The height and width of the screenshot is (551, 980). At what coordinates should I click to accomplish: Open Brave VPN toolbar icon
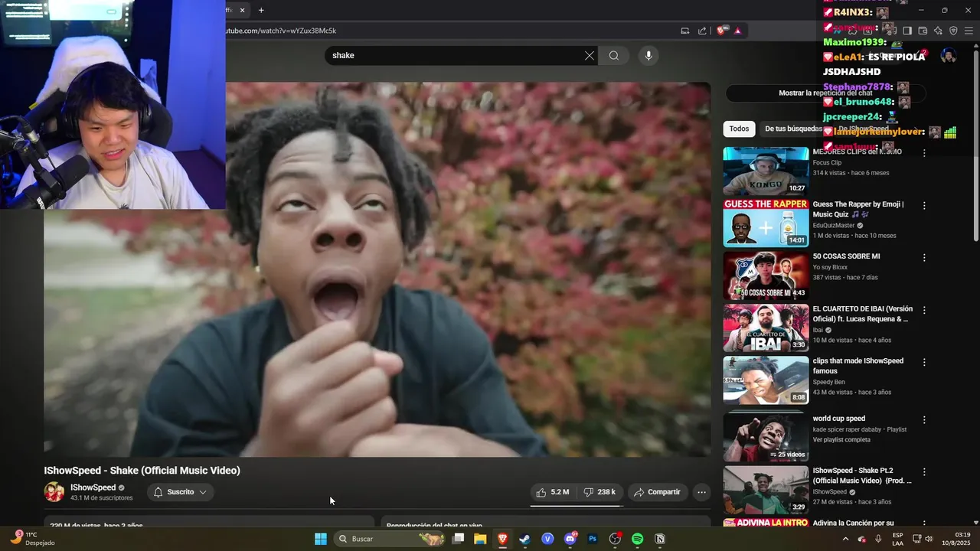953,31
